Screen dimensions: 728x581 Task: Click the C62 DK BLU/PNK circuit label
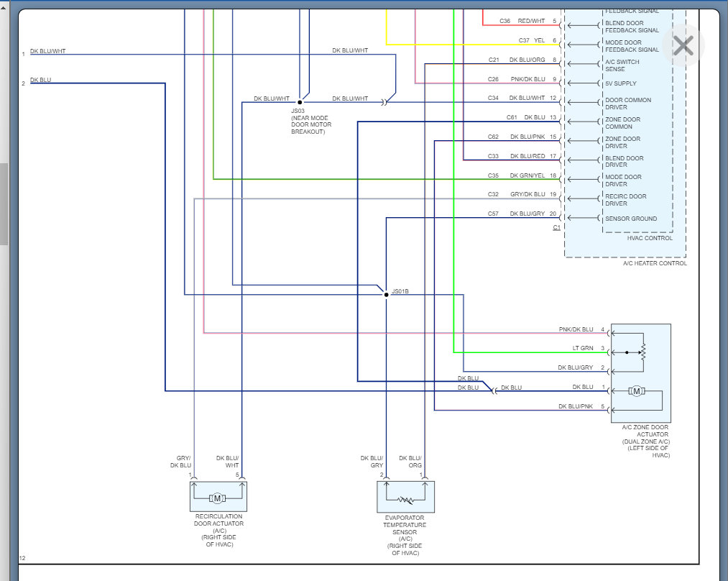(x=516, y=137)
